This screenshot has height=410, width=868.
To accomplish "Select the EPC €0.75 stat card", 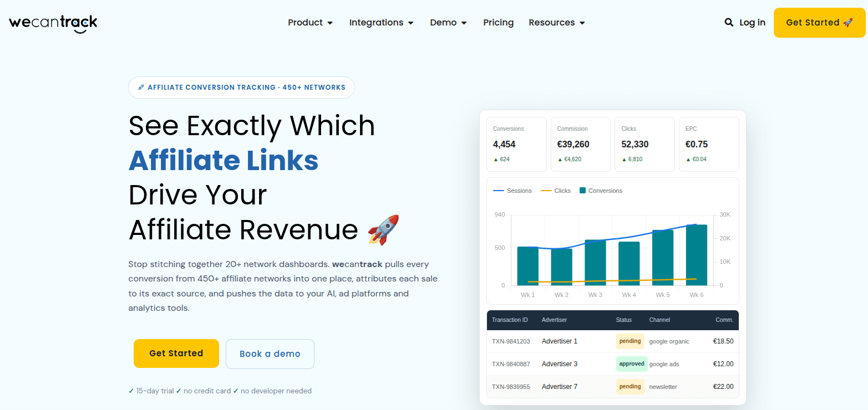I will (x=709, y=144).
